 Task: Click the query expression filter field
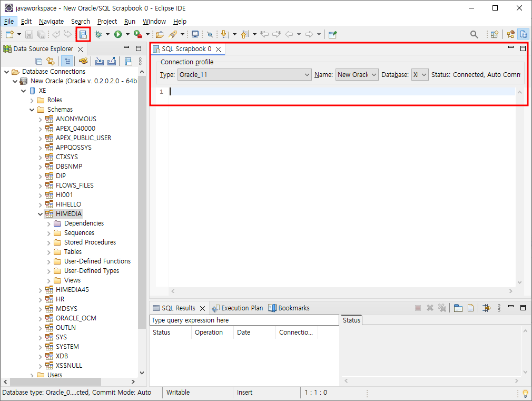244,320
